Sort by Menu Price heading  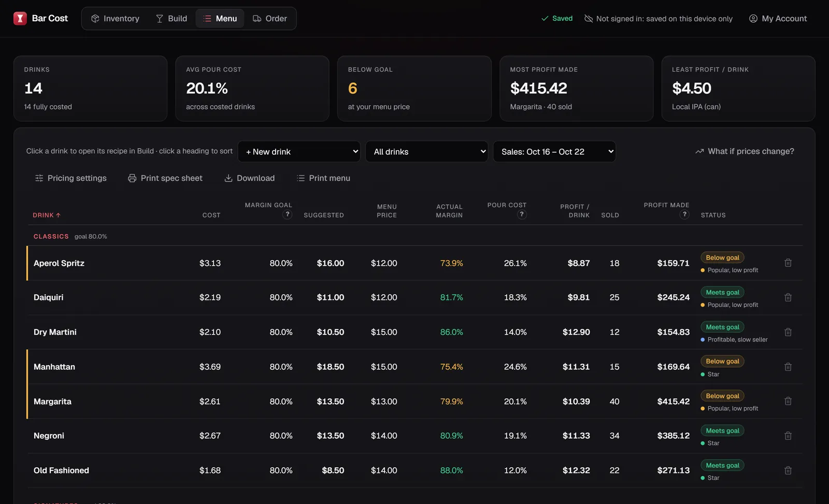387,211
